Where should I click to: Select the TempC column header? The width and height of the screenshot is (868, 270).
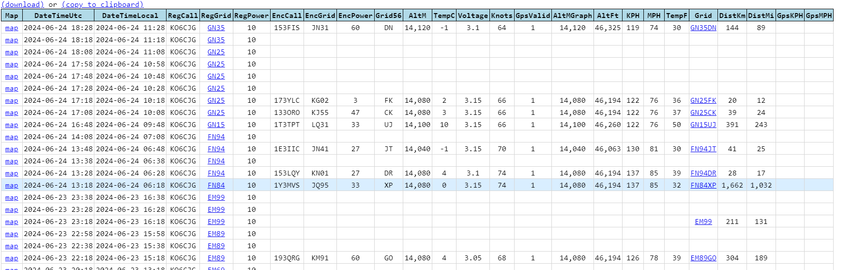444,16
